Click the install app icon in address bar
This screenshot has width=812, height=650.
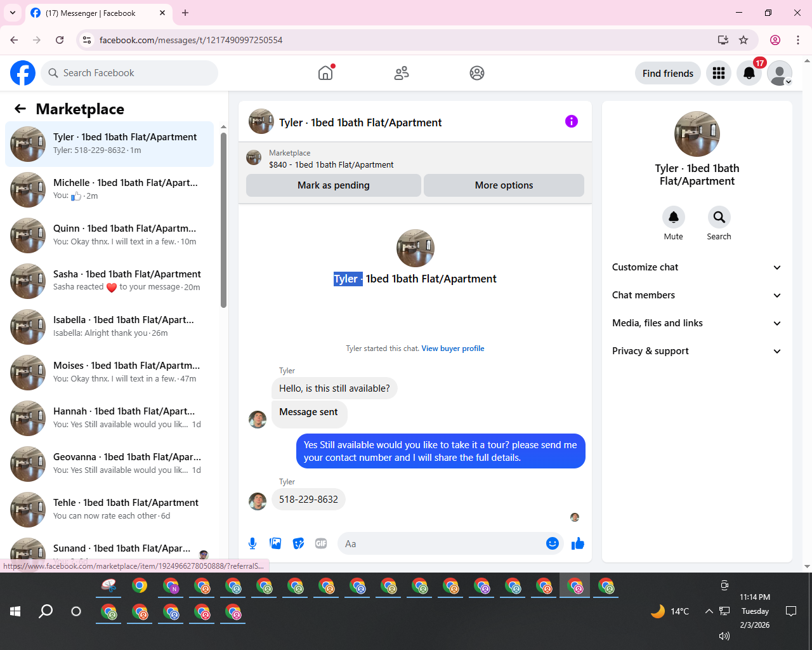click(723, 40)
